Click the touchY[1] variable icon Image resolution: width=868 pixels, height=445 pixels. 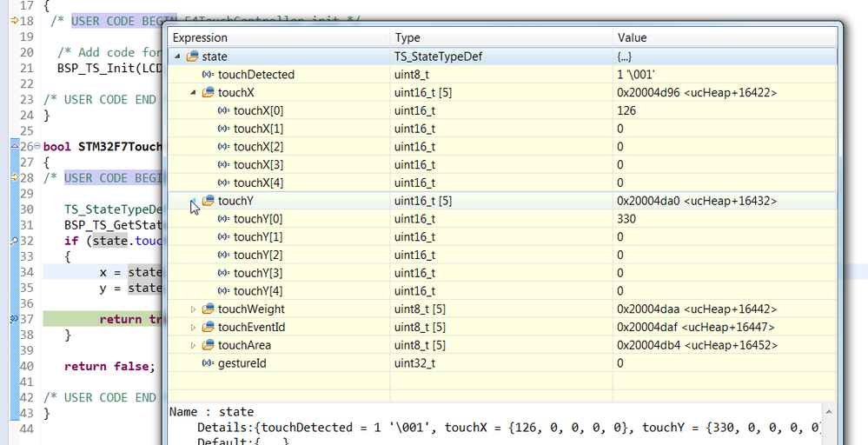[223, 237]
